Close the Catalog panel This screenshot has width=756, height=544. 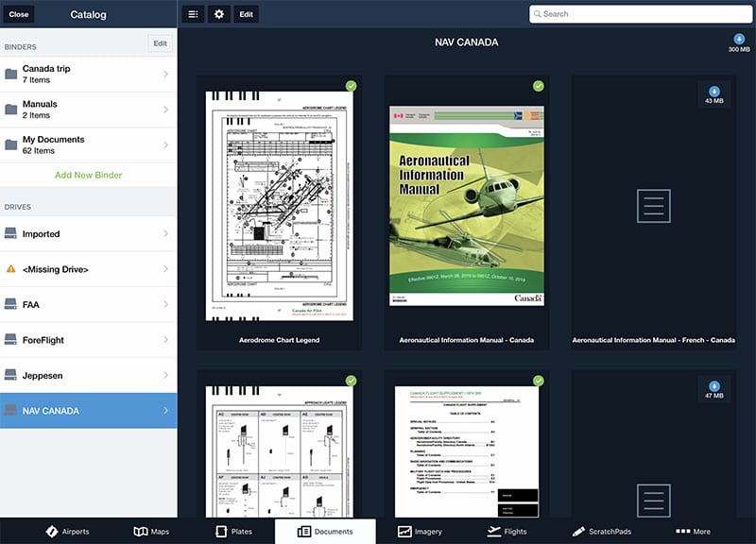[x=19, y=14]
